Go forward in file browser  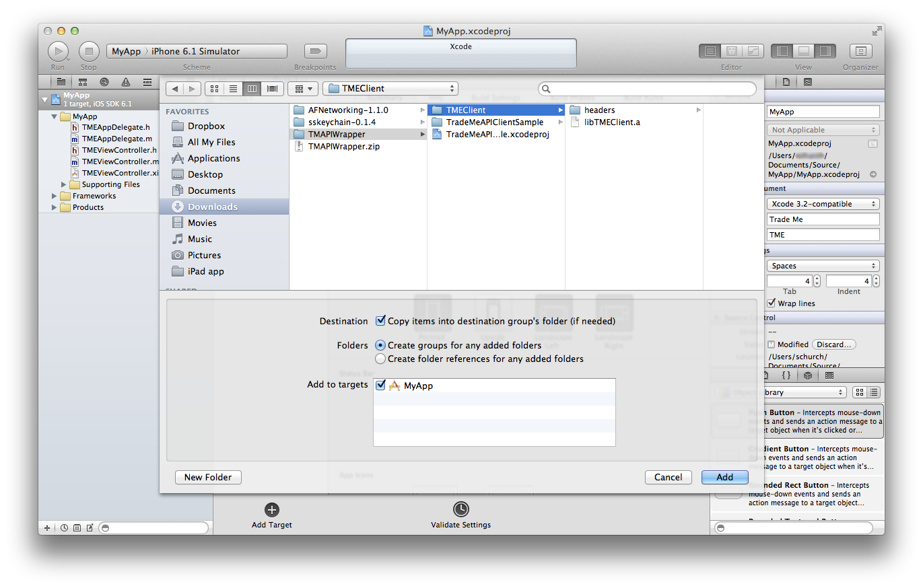(192, 89)
